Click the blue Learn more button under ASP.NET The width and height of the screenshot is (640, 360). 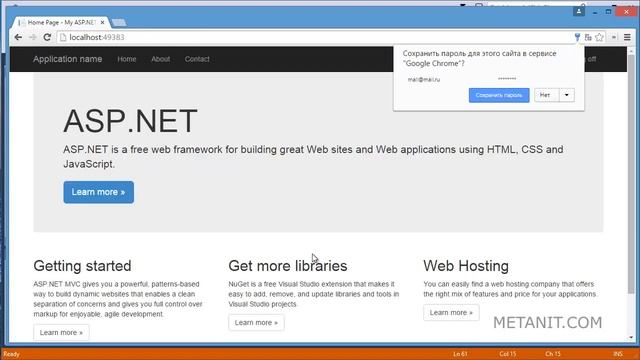pyautogui.click(x=98, y=192)
